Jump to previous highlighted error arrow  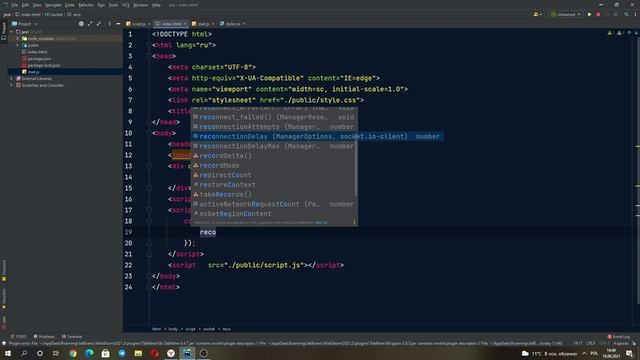tap(629, 33)
